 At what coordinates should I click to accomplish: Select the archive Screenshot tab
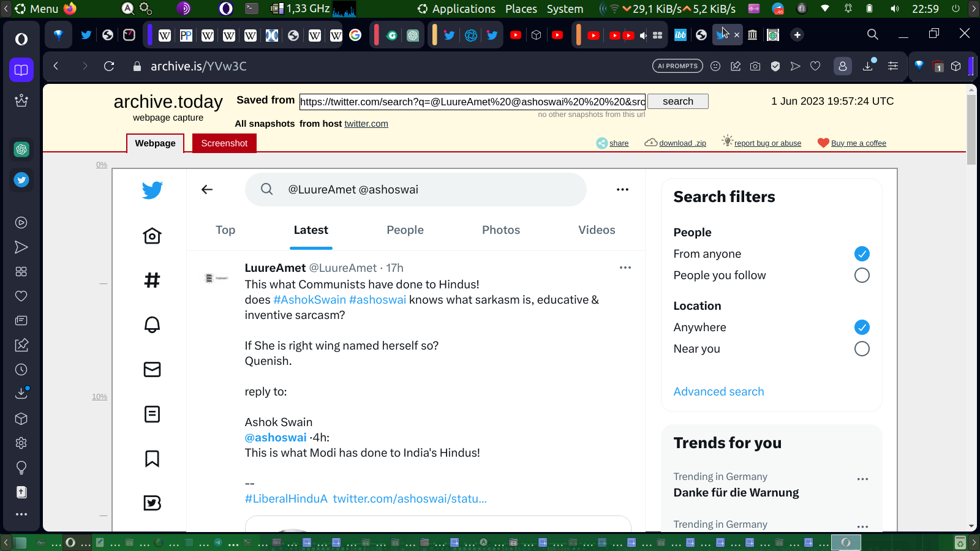(224, 143)
